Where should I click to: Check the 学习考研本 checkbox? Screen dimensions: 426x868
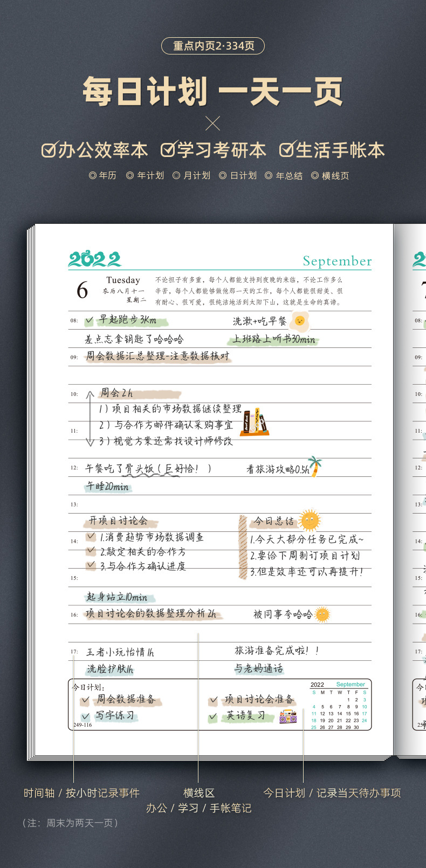168,150
